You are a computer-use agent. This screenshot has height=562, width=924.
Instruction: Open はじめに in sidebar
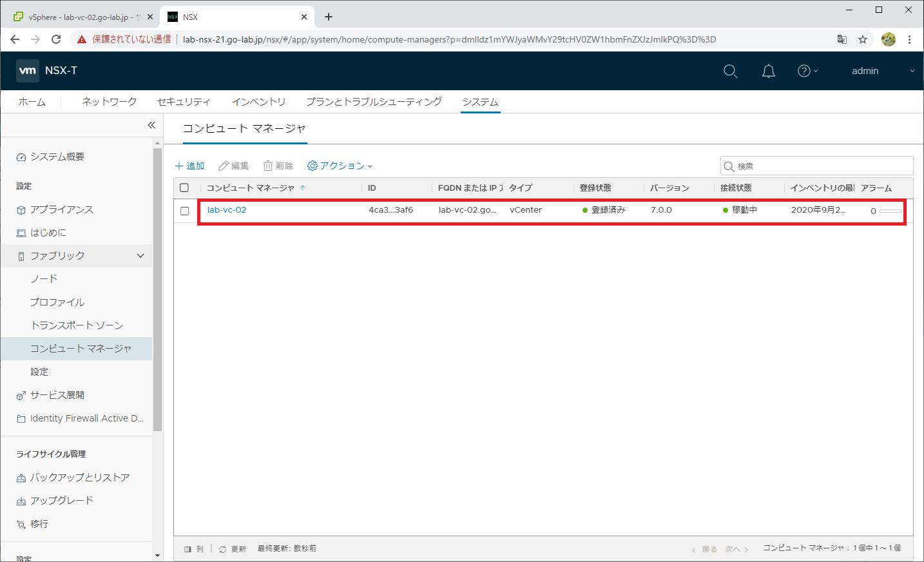tap(48, 233)
